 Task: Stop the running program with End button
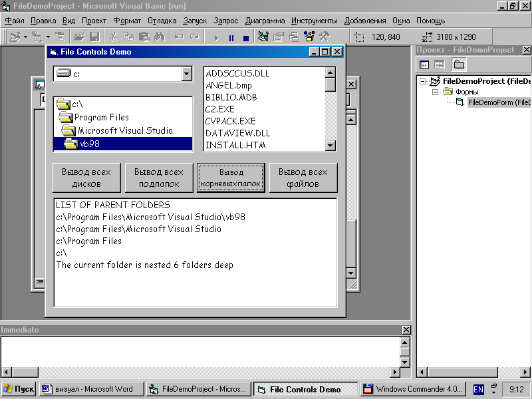[246, 37]
